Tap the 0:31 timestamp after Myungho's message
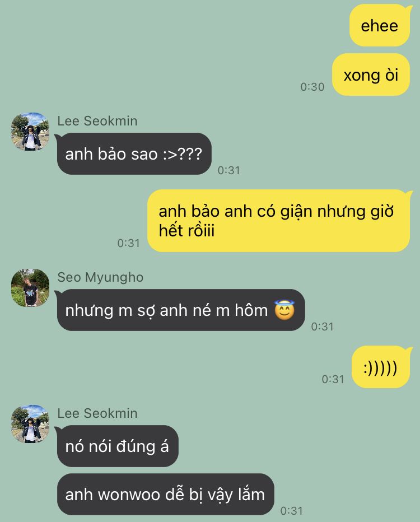The height and width of the screenshot is (522, 420). (322, 327)
